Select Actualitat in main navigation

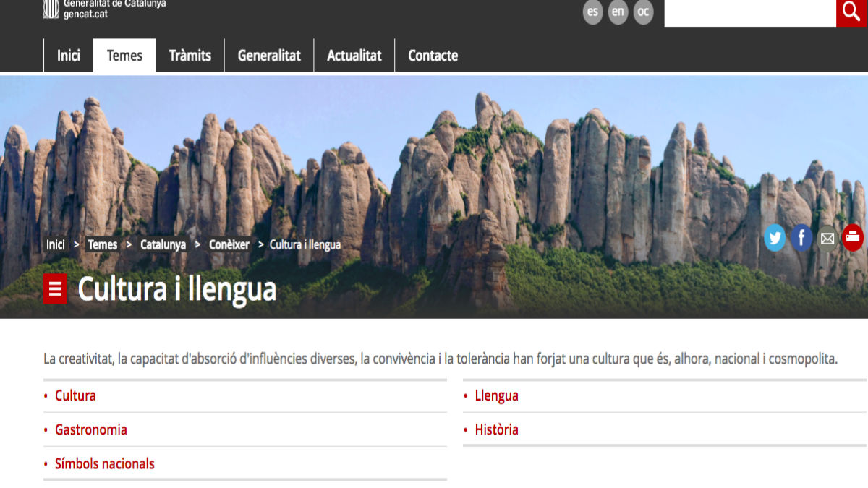pos(354,56)
